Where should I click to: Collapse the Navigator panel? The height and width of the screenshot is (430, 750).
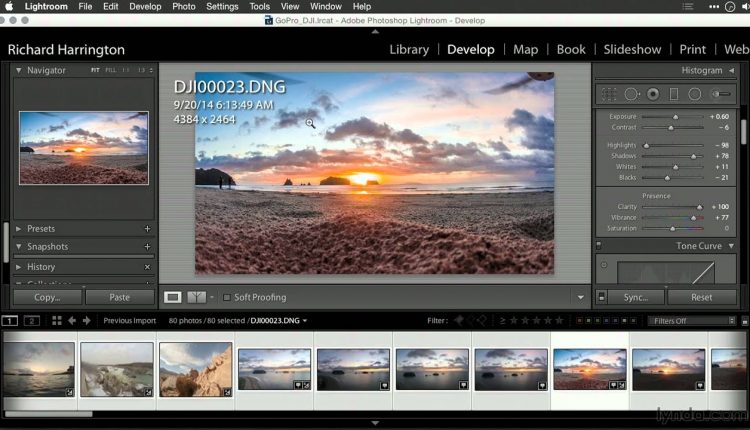[18, 70]
